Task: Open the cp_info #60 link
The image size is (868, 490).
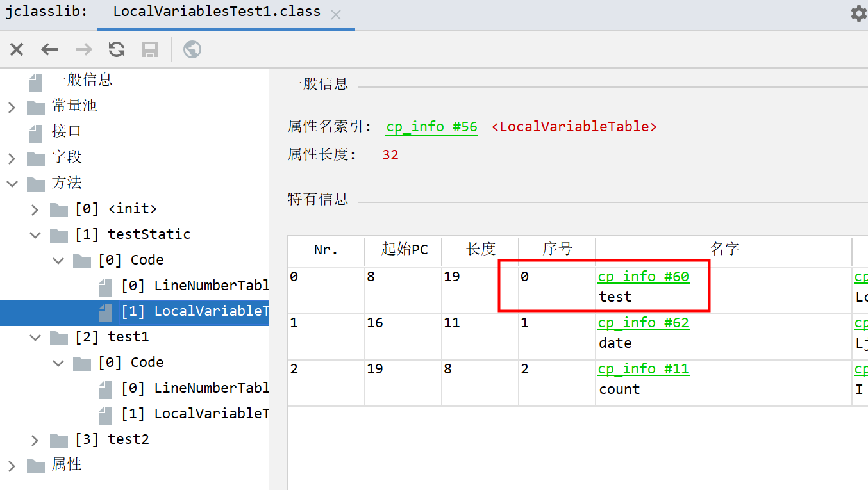Action: (643, 277)
